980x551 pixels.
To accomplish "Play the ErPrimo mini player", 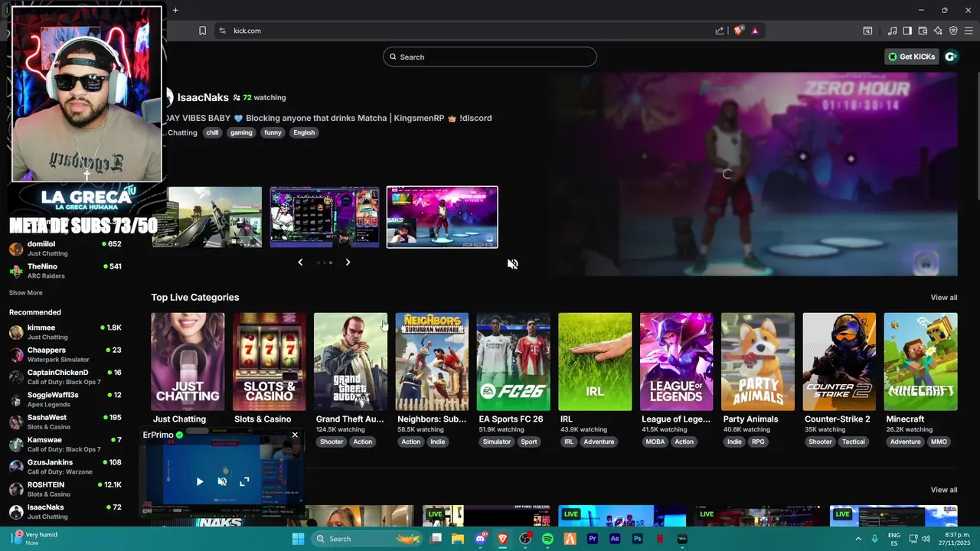I will 200,481.
